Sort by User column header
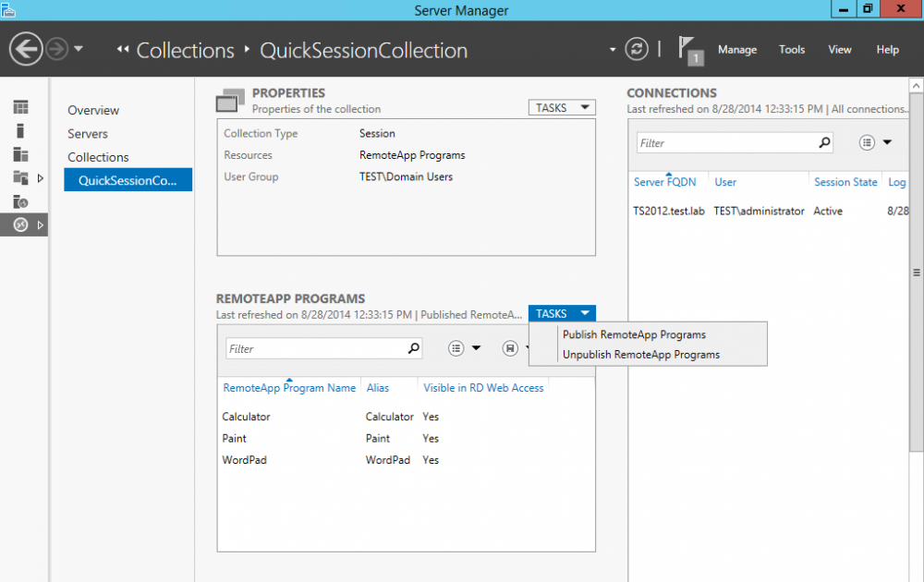This screenshot has height=582, width=924. (x=725, y=182)
